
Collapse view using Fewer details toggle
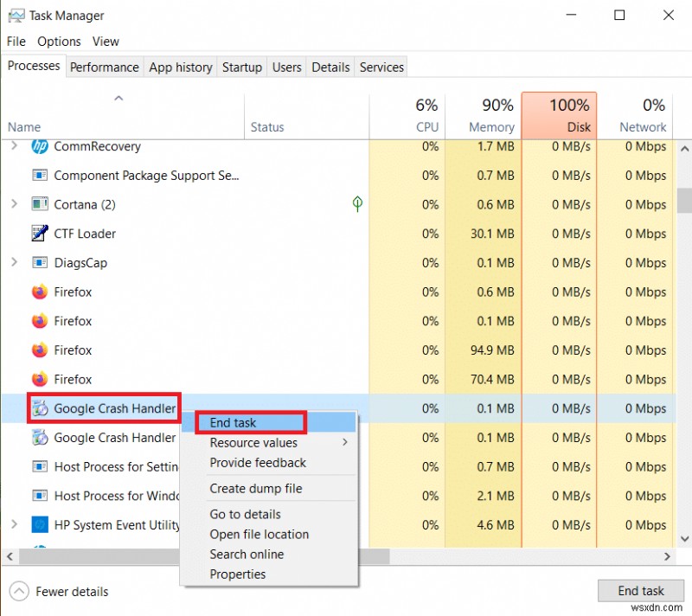coord(61,592)
